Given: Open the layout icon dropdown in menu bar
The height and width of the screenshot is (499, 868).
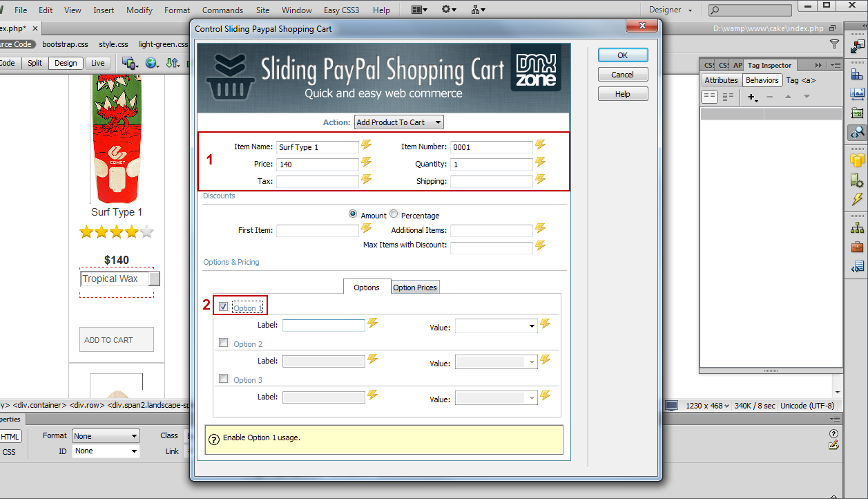Looking at the screenshot, I should 419,10.
